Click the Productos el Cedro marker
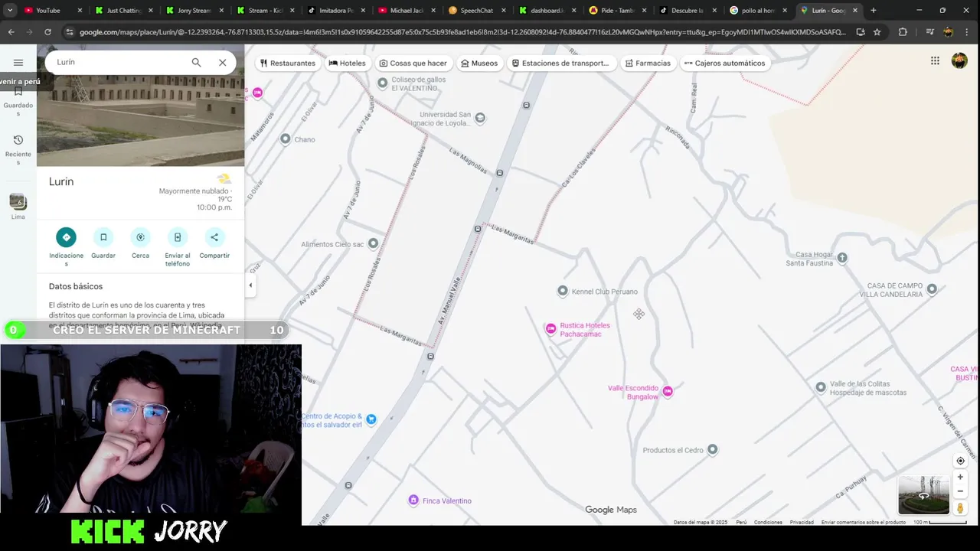 click(x=713, y=449)
